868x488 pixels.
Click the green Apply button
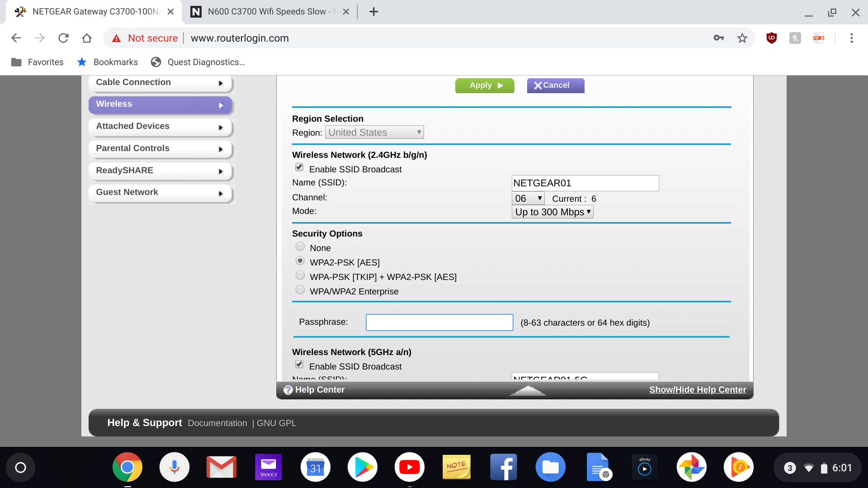[484, 85]
